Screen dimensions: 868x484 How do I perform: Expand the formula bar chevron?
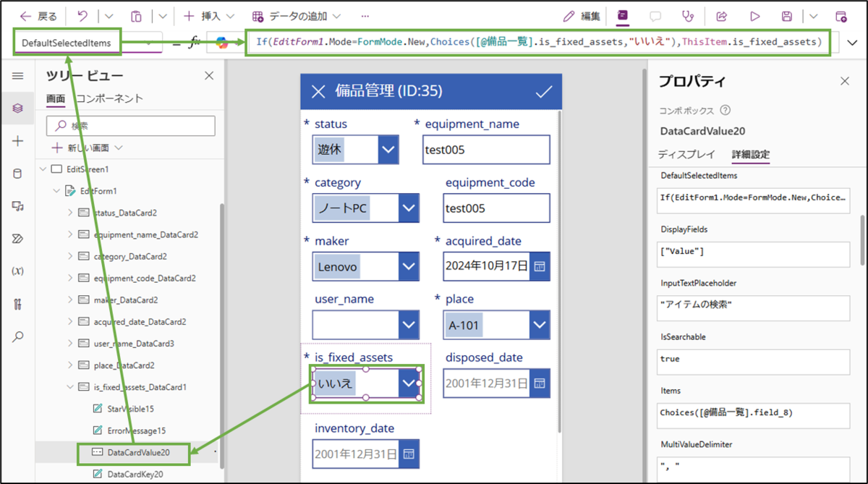pos(851,43)
